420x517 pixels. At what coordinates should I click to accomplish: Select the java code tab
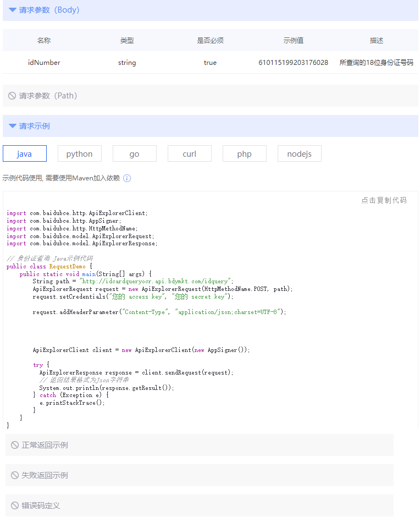click(x=25, y=153)
